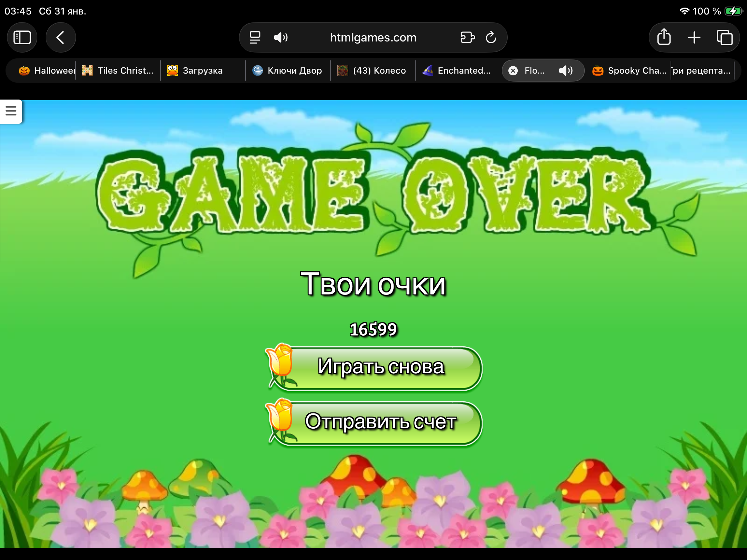Close the active Flo... tab
The height and width of the screenshot is (560, 747).
[513, 71]
